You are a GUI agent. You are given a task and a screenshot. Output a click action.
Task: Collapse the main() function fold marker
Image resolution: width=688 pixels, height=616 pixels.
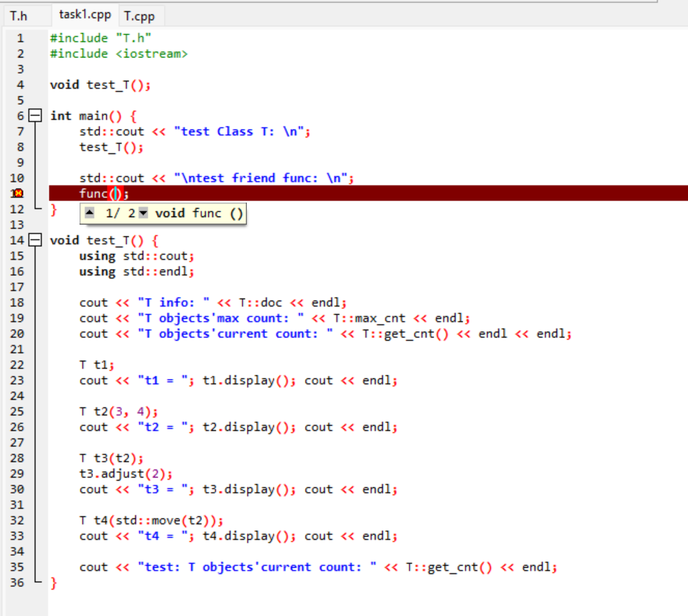coord(35,116)
